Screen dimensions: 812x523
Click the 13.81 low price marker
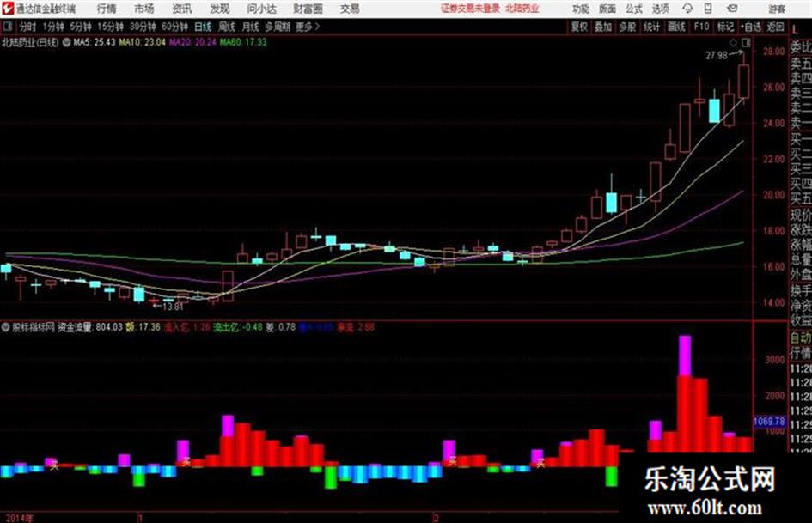(x=173, y=307)
